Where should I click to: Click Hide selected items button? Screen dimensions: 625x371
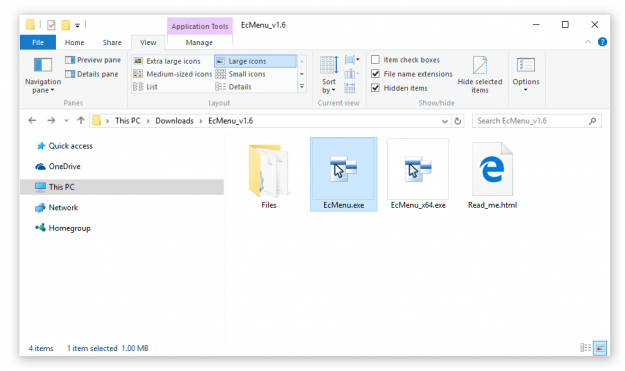coord(480,75)
